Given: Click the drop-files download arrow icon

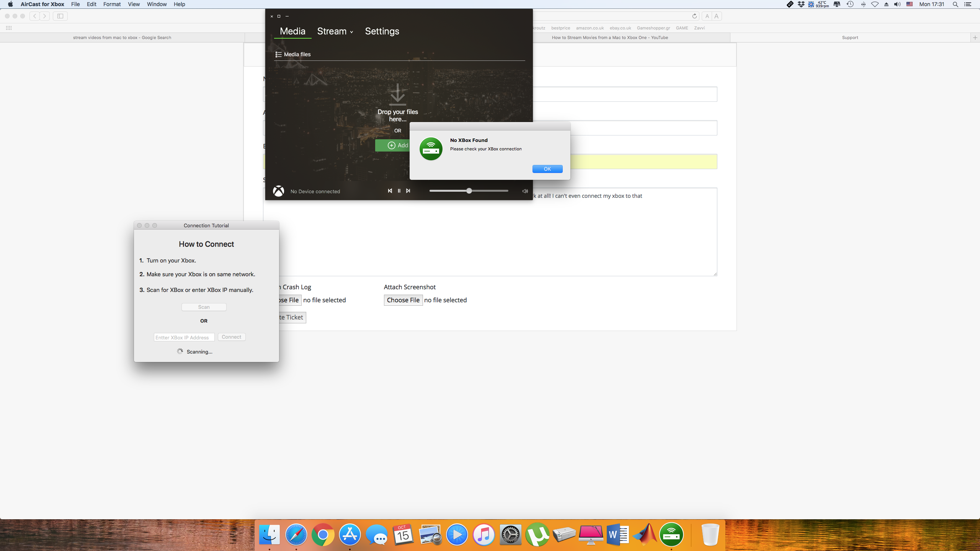Looking at the screenshot, I should pyautogui.click(x=398, y=94).
